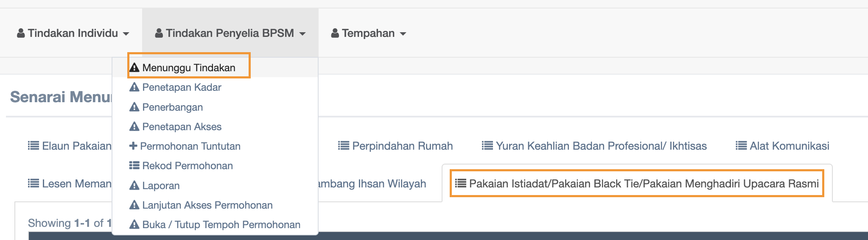
Task: Click the list icon beside Rekod Permohonan
Action: pos(134,166)
